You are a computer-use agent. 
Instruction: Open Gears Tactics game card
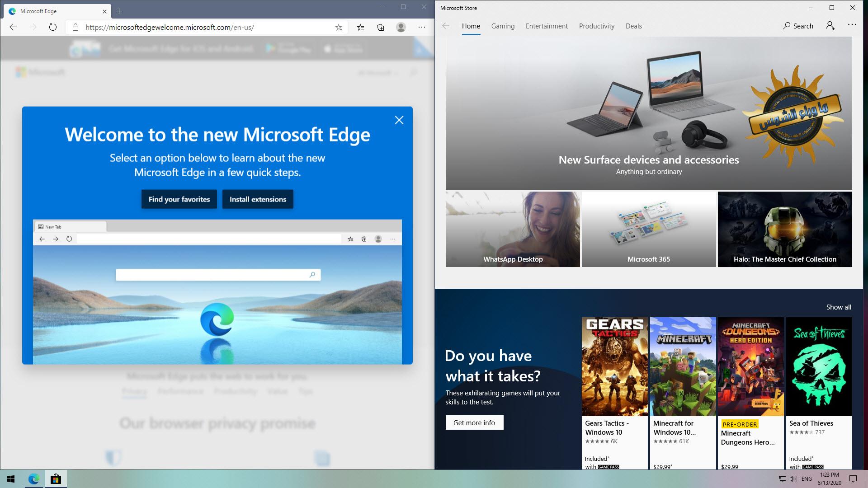click(614, 393)
